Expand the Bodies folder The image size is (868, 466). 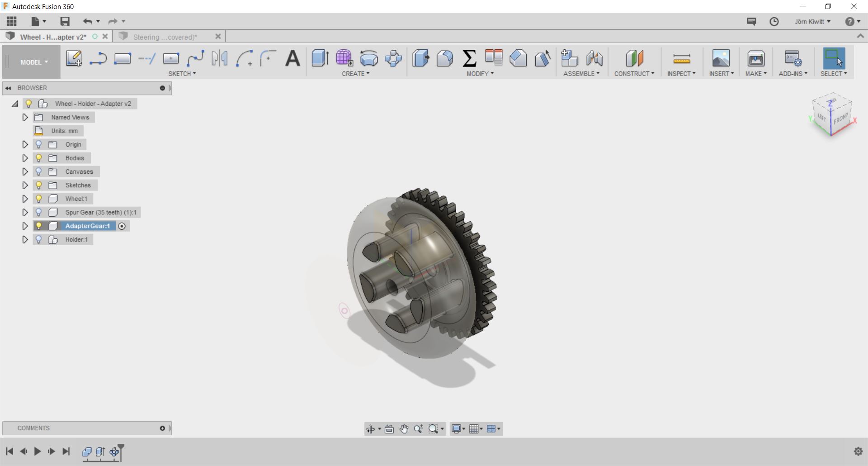coord(25,158)
